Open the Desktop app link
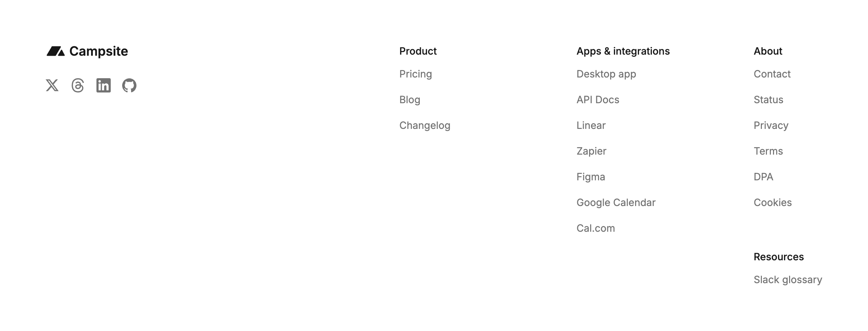868x331 pixels. click(x=606, y=74)
